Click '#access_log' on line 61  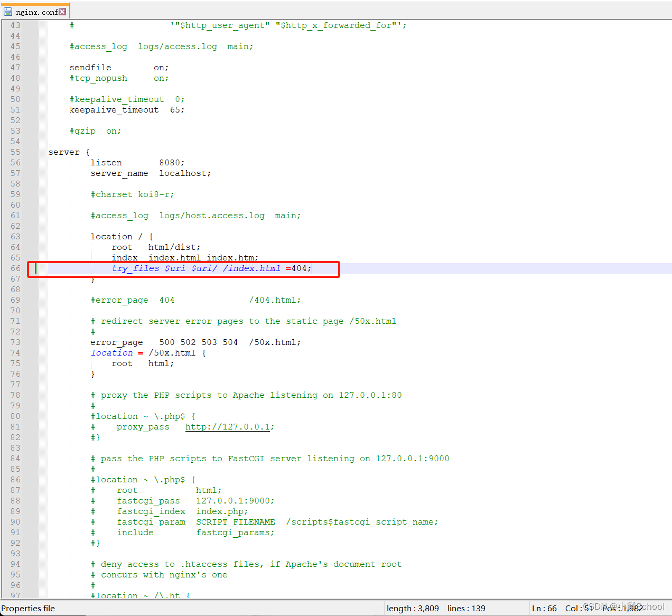coord(119,216)
